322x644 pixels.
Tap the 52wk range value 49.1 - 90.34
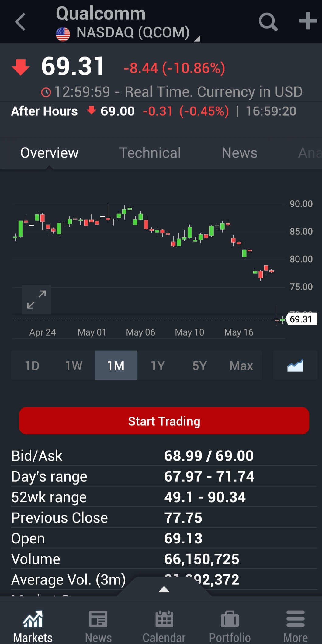205,497
